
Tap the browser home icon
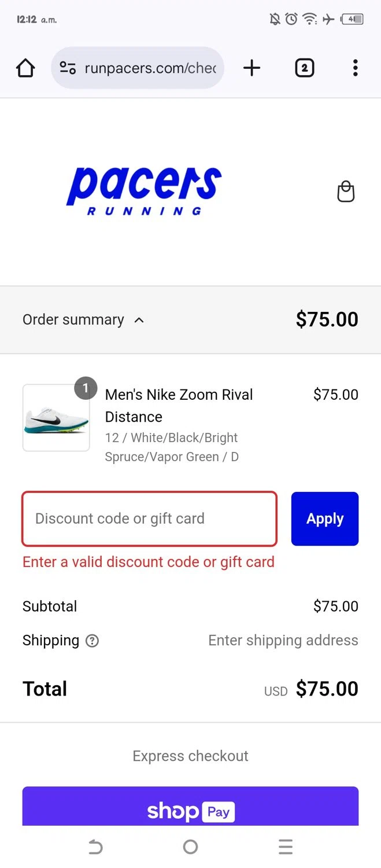point(25,68)
